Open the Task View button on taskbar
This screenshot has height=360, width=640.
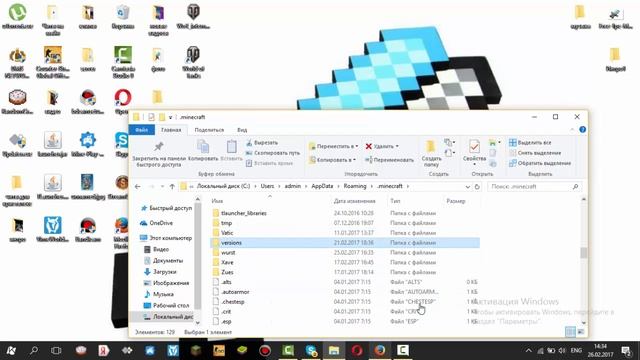[56, 350]
